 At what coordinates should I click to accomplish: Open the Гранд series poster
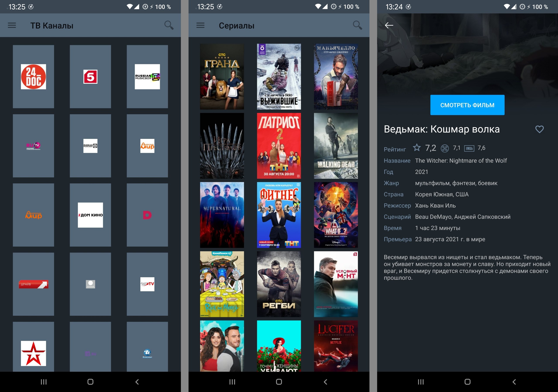[222, 77]
